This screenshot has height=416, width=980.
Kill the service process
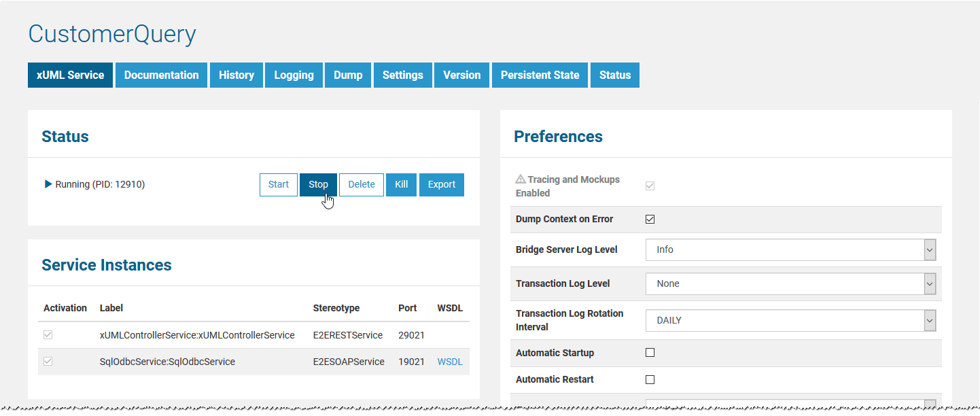[401, 184]
